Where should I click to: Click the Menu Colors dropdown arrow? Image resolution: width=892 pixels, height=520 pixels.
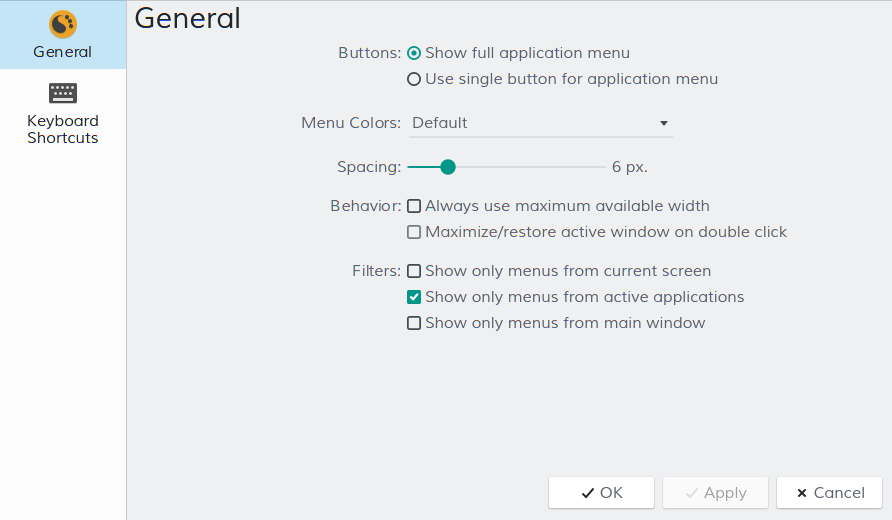663,123
